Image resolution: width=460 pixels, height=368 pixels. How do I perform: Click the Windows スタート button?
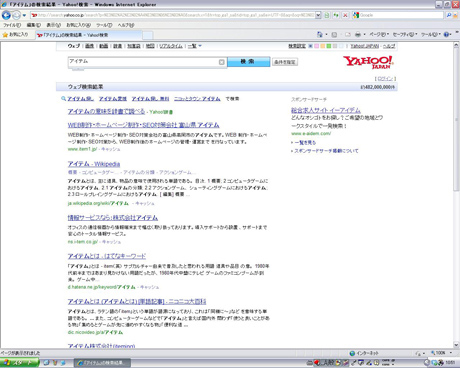[x=19, y=363]
